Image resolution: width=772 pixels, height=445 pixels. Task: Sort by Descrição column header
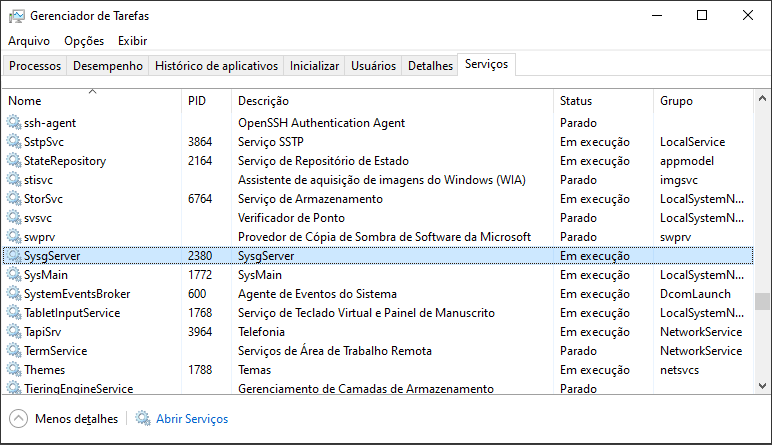pyautogui.click(x=392, y=100)
